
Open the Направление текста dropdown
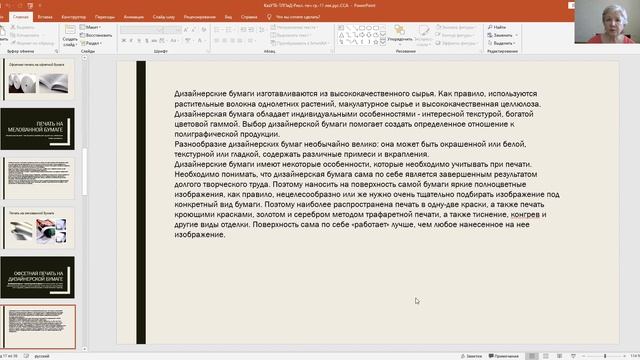pyautogui.click(x=295, y=27)
